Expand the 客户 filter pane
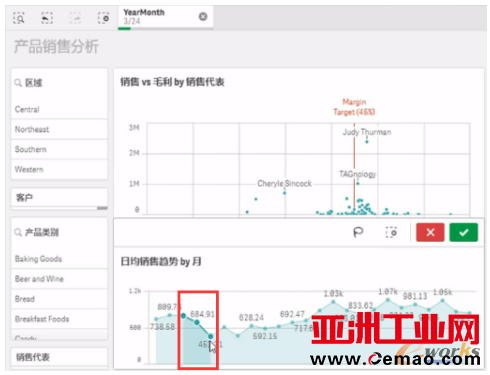The height and width of the screenshot is (375, 490). click(x=59, y=198)
